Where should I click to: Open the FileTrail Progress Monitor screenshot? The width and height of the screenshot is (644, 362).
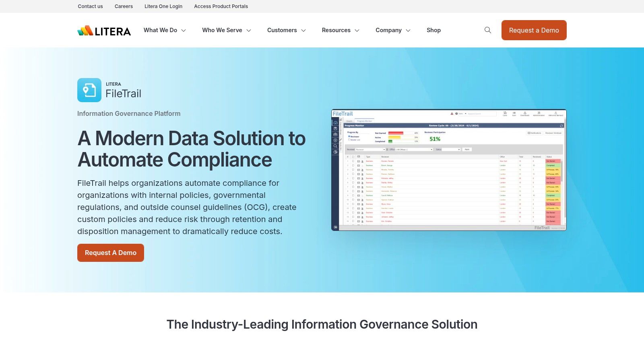pyautogui.click(x=449, y=170)
